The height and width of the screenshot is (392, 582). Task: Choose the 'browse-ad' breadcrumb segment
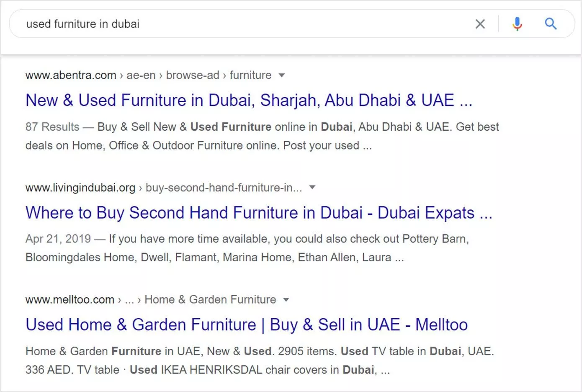point(193,75)
